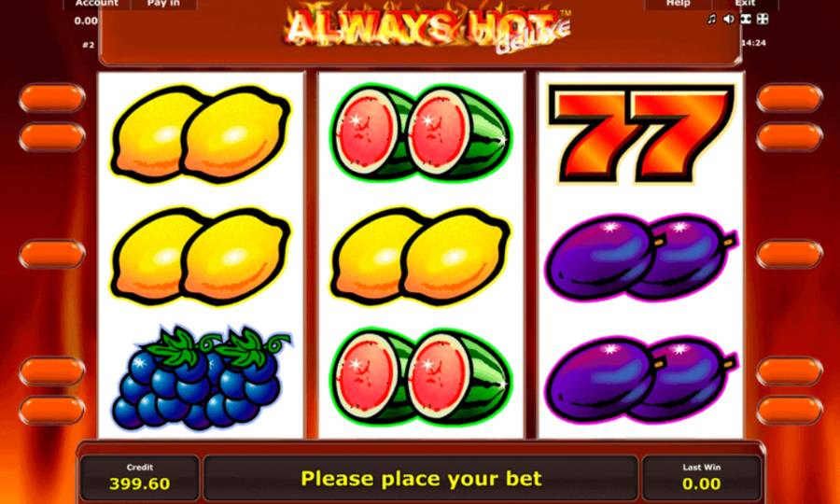Toggle widescreen stretch icon near Exit
Screen dimensions: 840x504
point(746,20)
